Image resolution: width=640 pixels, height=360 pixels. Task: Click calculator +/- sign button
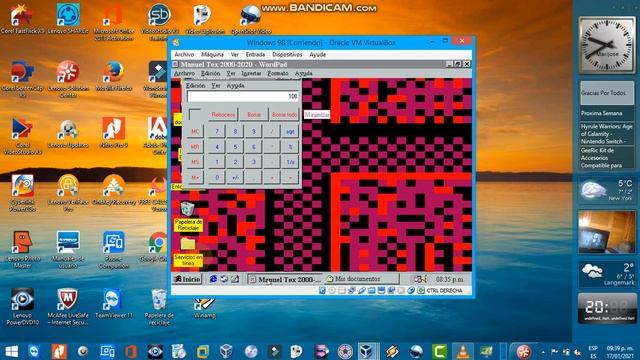pos(235,178)
